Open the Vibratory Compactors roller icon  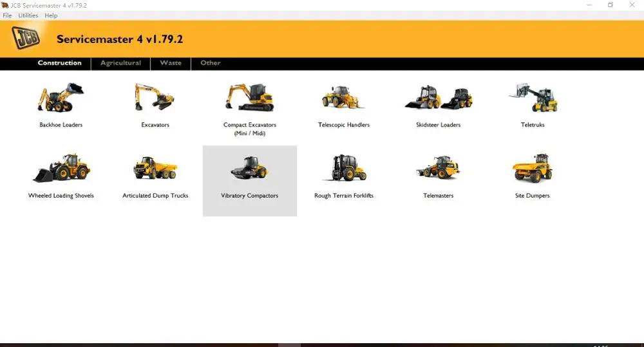pos(249,168)
